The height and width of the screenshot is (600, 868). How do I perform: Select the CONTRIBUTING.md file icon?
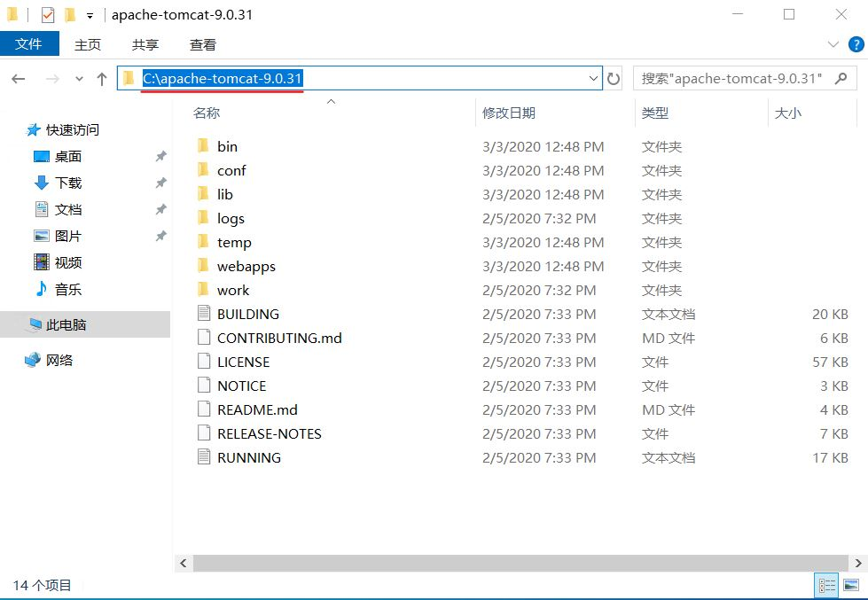click(204, 337)
